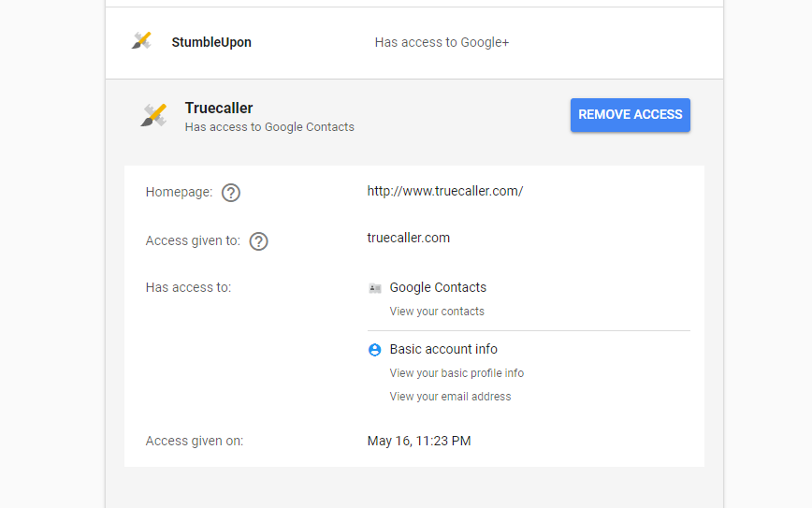Expand the StumbleUpon app row
This screenshot has height=508, width=812.
[414, 43]
